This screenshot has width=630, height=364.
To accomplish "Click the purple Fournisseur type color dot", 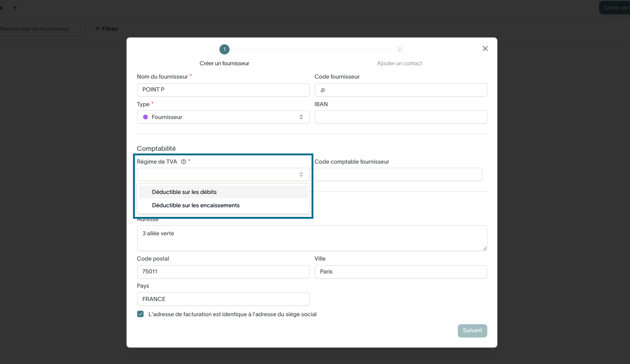I will coord(145,117).
